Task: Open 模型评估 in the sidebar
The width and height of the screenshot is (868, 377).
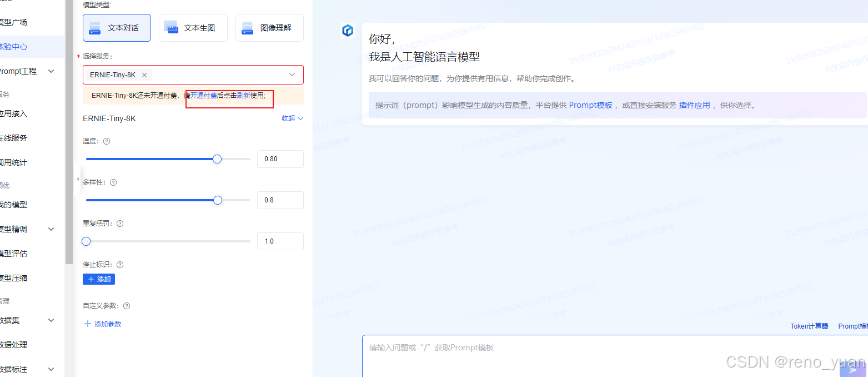Action: click(12, 254)
